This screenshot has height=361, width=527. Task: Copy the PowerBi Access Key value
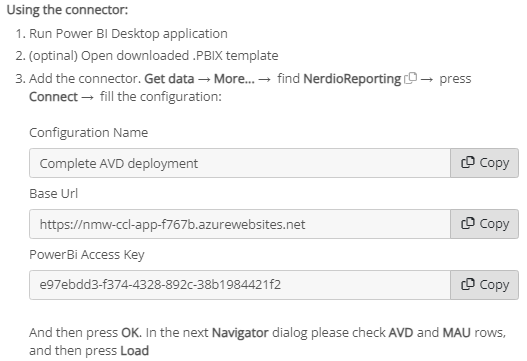(484, 285)
